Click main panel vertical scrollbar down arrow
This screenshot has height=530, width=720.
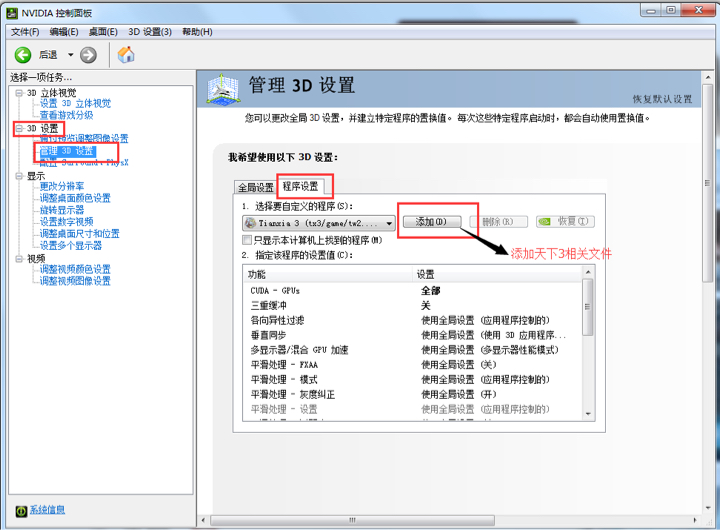tap(708, 508)
